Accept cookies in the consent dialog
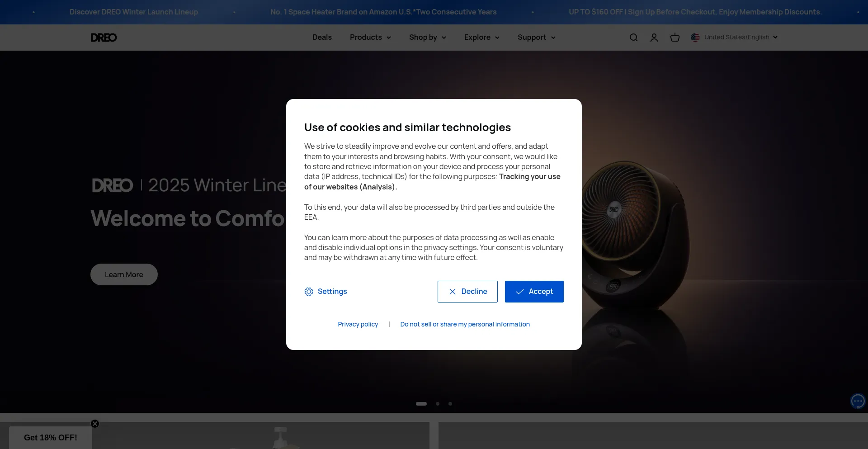This screenshot has width=868, height=449. coord(534,292)
